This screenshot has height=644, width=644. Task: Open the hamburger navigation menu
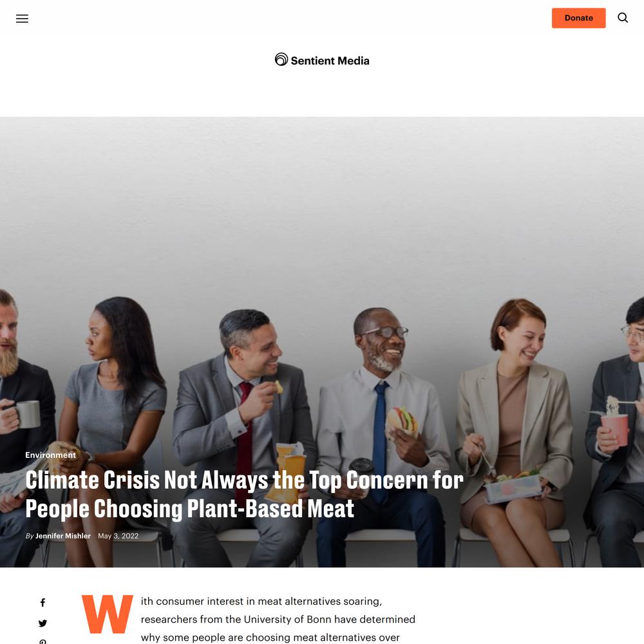pos(22,19)
